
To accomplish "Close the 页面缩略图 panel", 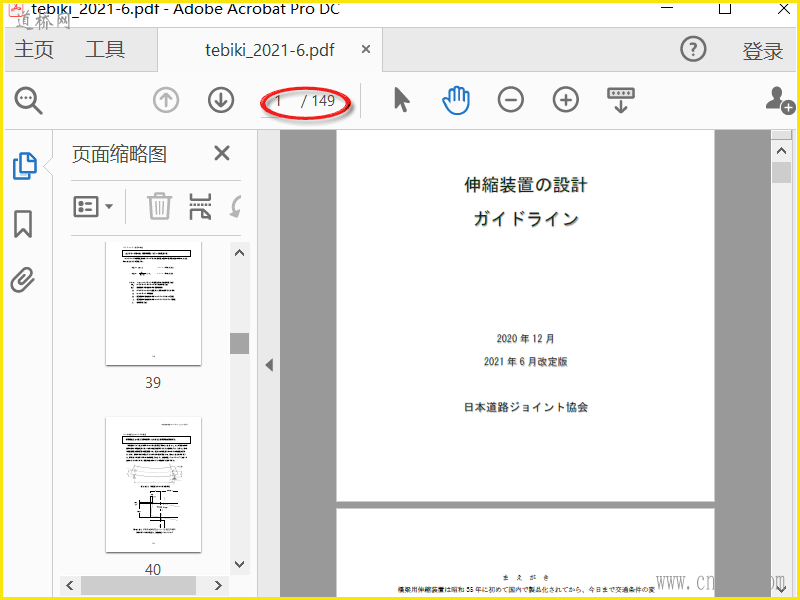I will pyautogui.click(x=222, y=153).
